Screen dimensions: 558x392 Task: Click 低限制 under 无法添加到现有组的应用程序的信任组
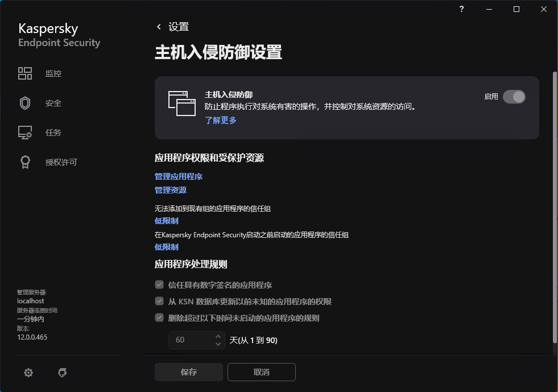(x=166, y=221)
